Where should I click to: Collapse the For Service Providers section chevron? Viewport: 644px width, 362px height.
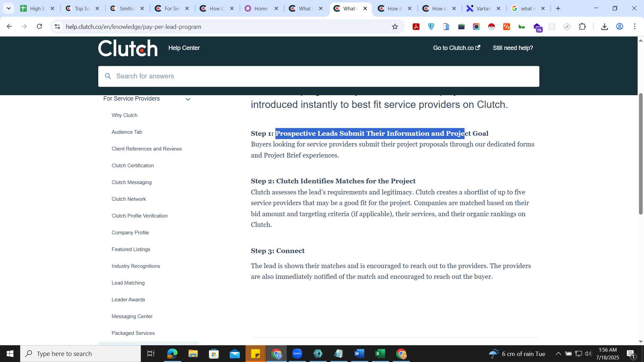pos(188,99)
